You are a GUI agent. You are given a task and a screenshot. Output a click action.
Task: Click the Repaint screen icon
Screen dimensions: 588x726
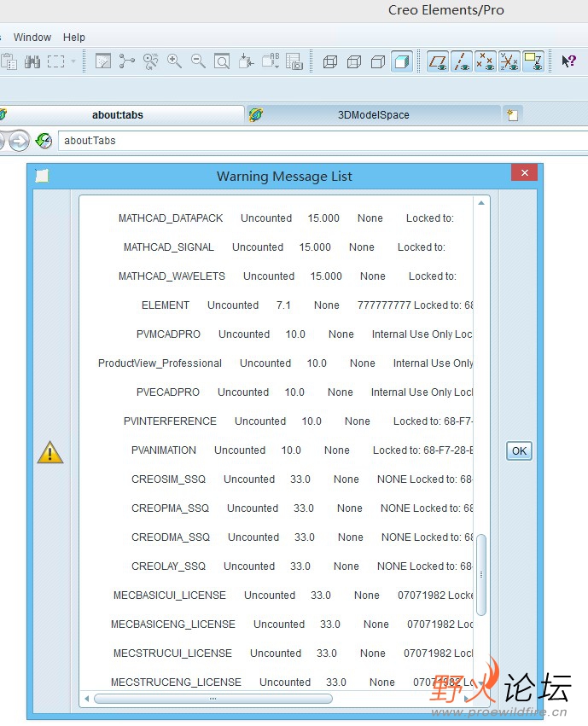pos(102,61)
